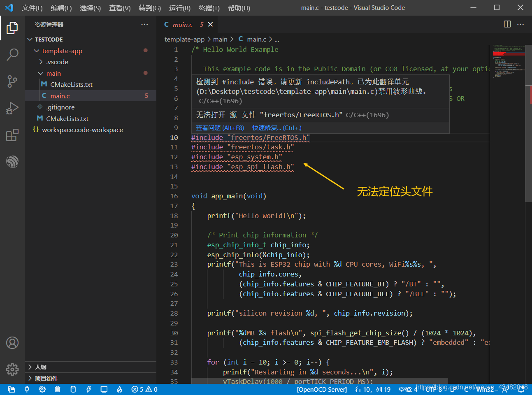
Task: Open the Accounts menu icon
Action: click(12, 343)
